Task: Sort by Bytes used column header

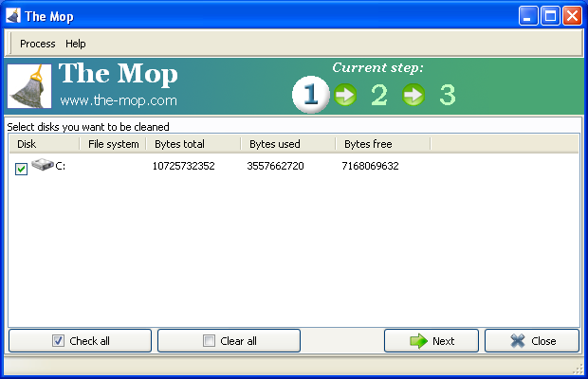Action: [x=288, y=144]
